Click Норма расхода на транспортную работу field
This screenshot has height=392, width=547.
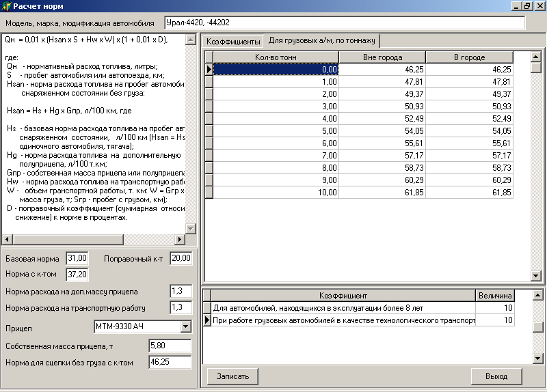[x=181, y=307]
